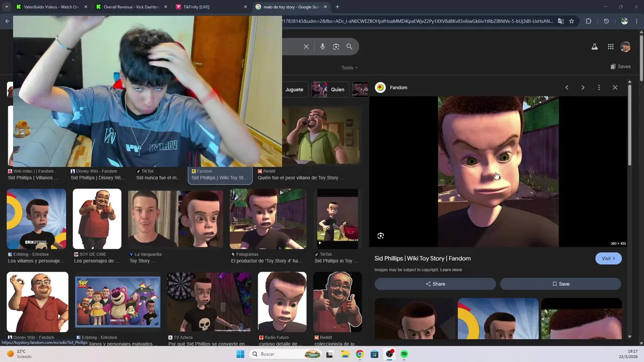Open Microsoft Store from the taskbar
This screenshot has height=362, width=644.
tap(374, 354)
